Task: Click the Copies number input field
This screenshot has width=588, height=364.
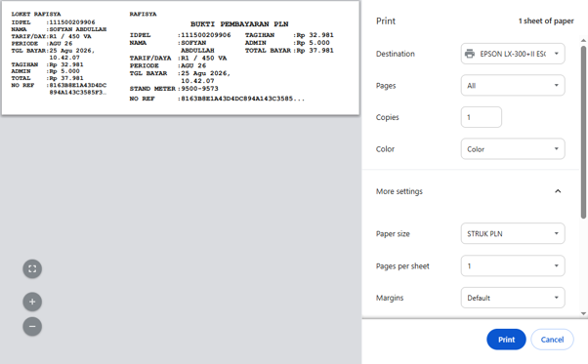Action: (482, 117)
